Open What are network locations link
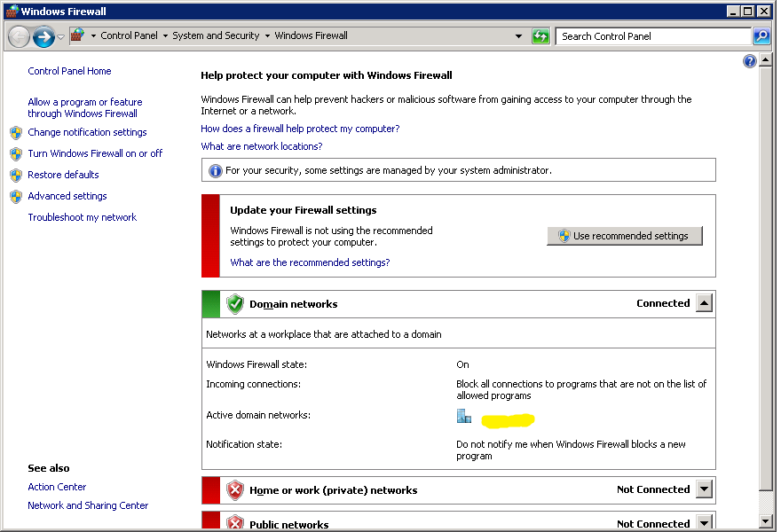This screenshot has height=532, width=781. pos(262,147)
